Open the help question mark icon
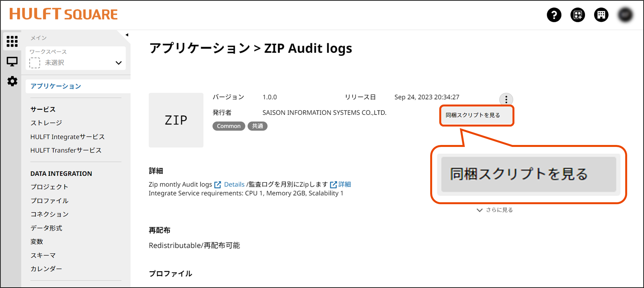644x288 pixels. pos(554,15)
